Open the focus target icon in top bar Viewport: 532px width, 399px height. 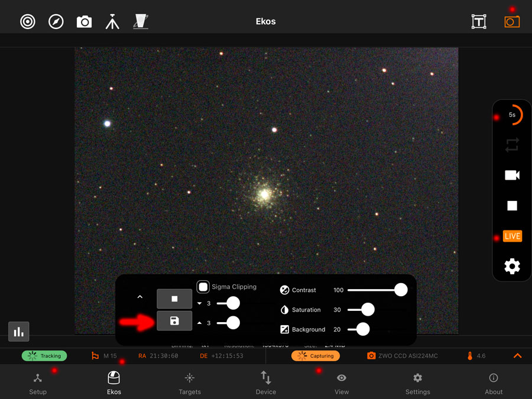point(28,22)
